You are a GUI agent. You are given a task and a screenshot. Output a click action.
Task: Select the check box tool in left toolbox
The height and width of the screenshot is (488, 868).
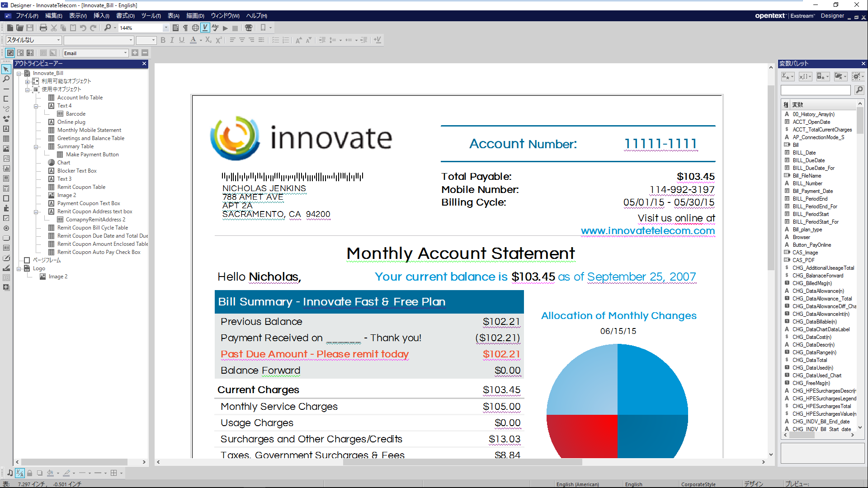pyautogui.click(x=6, y=218)
